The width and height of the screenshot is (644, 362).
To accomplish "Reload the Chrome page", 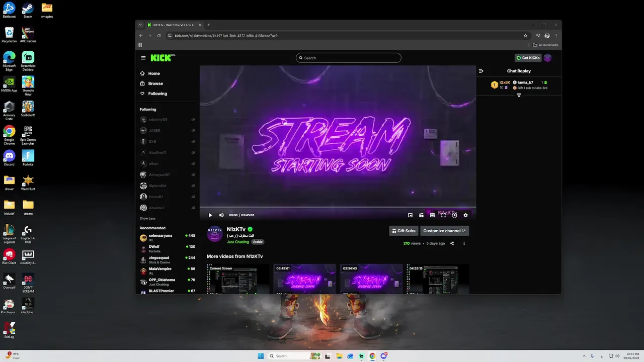I will pyautogui.click(x=159, y=36).
